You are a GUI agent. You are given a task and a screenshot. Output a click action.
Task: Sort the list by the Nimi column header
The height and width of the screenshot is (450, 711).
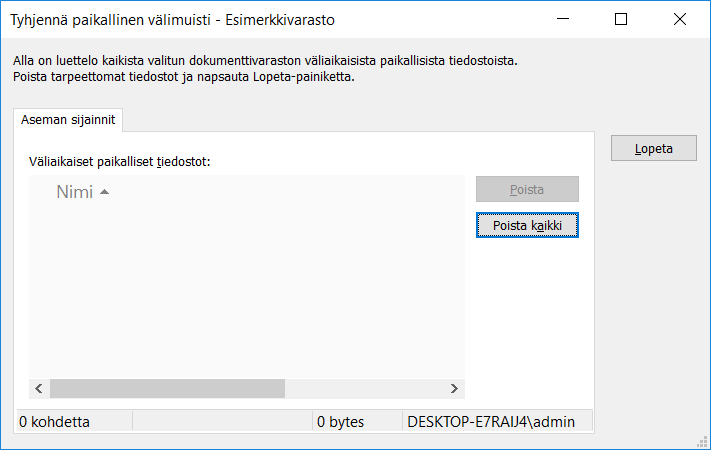74,192
